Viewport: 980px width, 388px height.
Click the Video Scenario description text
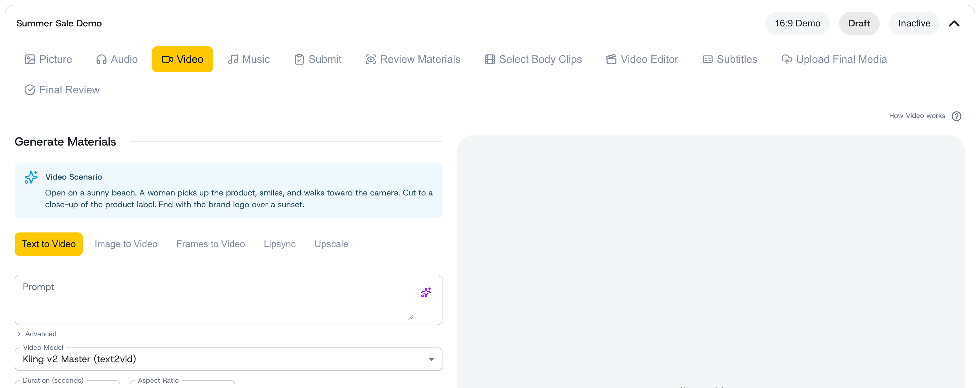click(x=239, y=199)
